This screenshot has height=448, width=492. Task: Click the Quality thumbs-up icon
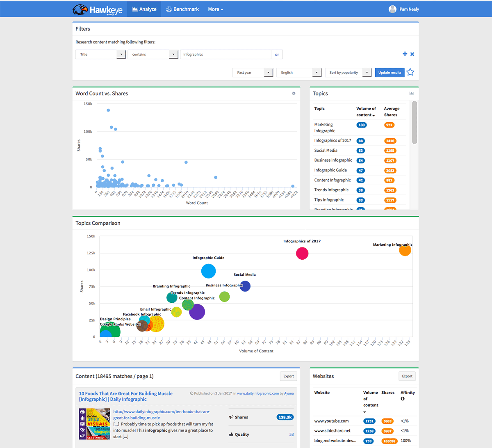(231, 434)
